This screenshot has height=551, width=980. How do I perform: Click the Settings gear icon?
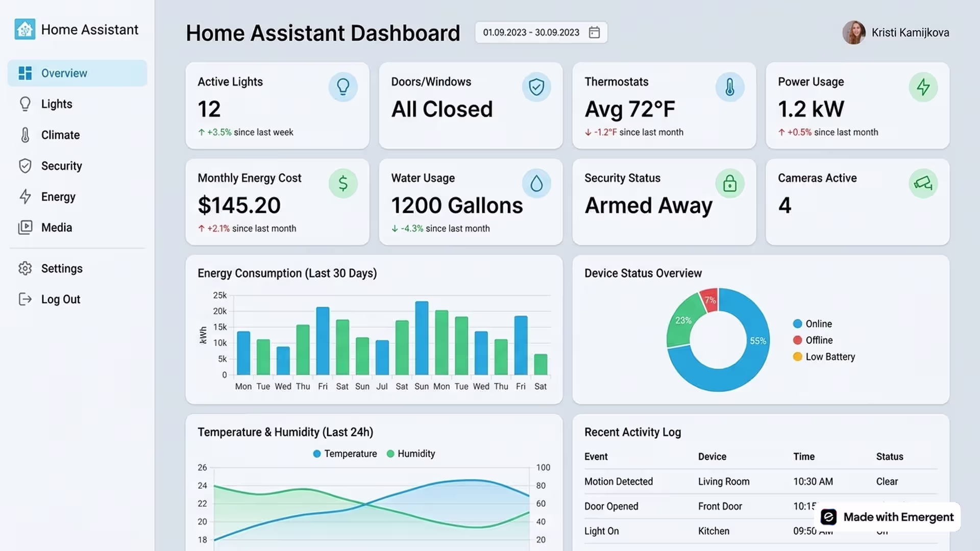point(25,268)
